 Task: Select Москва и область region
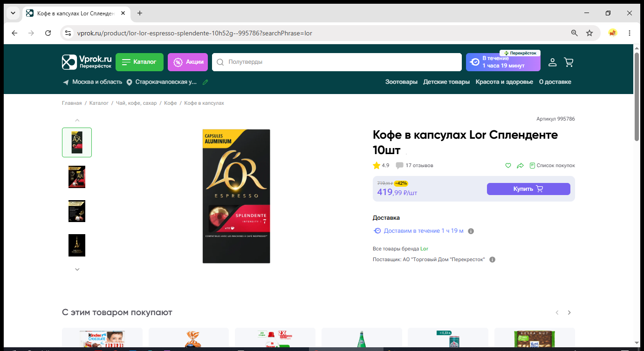coord(92,82)
